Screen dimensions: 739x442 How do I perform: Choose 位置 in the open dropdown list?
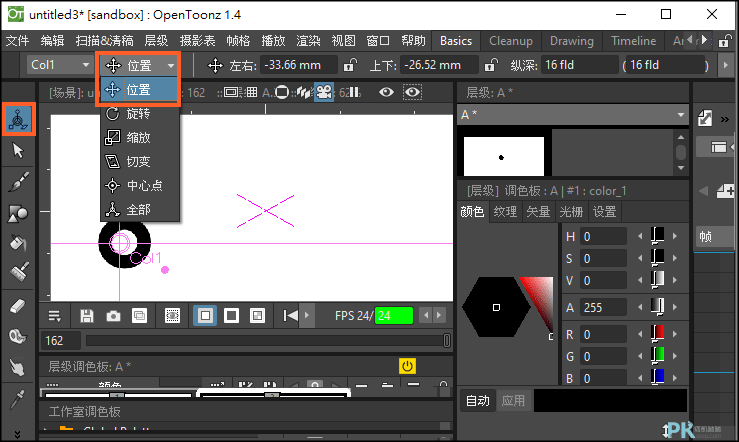(140, 90)
